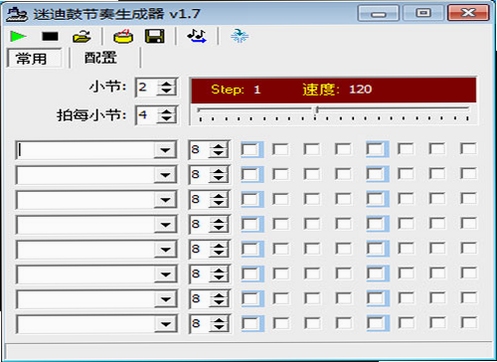
Task: Tick the second row's third step checkbox
Action: 312,174
